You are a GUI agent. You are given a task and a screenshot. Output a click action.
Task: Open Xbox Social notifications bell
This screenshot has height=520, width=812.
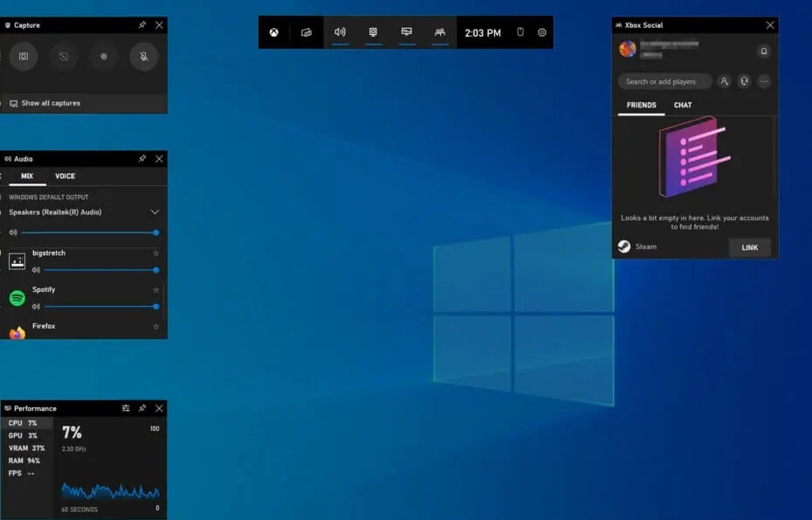pos(763,51)
